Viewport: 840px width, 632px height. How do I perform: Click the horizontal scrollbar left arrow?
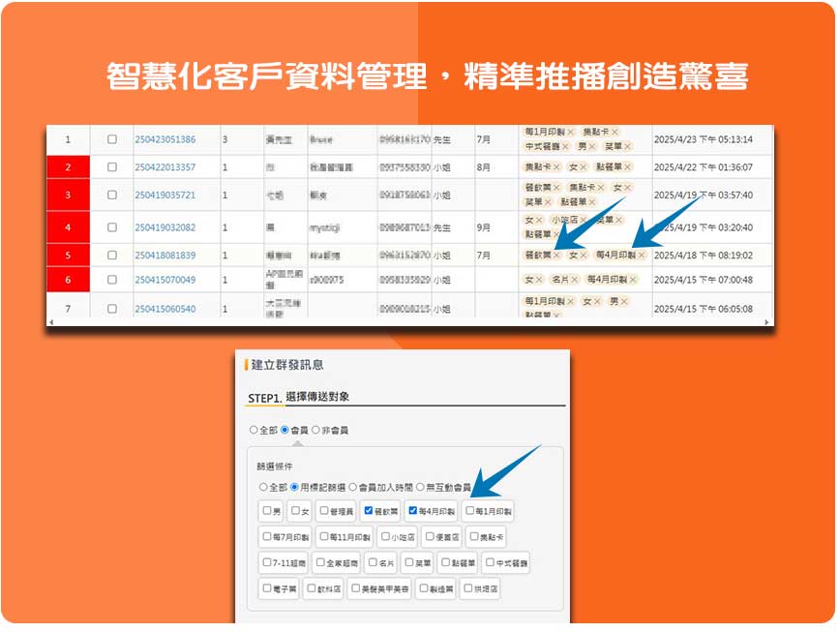pyautogui.click(x=51, y=321)
